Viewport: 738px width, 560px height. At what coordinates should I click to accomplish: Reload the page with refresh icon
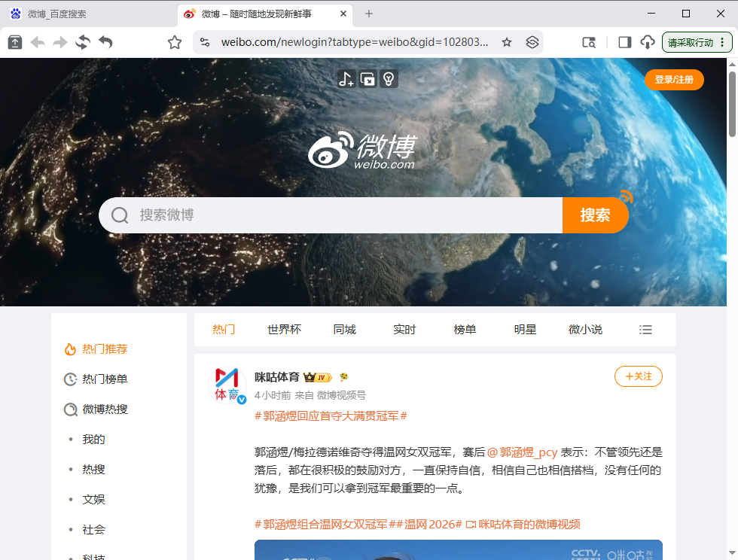point(83,42)
